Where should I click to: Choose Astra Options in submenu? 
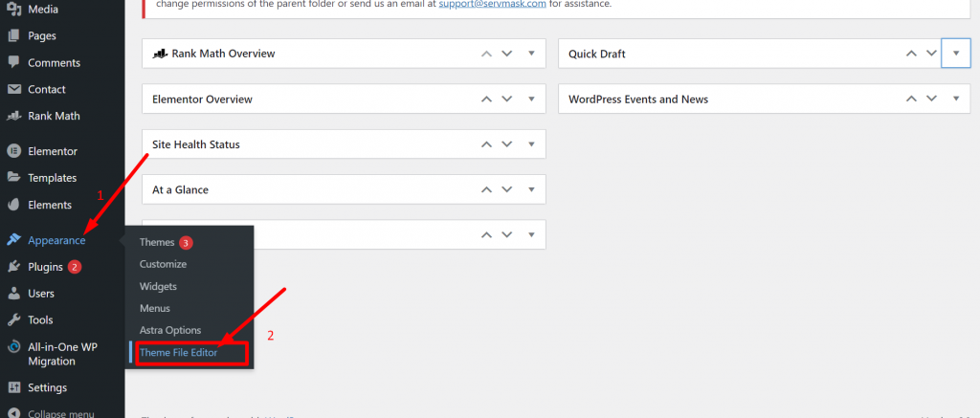170,330
